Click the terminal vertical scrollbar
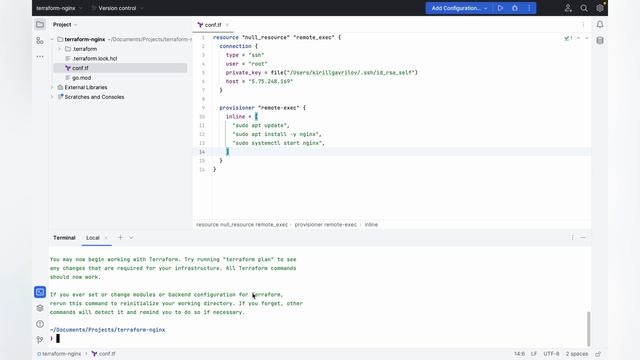640x360 pixels. coord(588,329)
